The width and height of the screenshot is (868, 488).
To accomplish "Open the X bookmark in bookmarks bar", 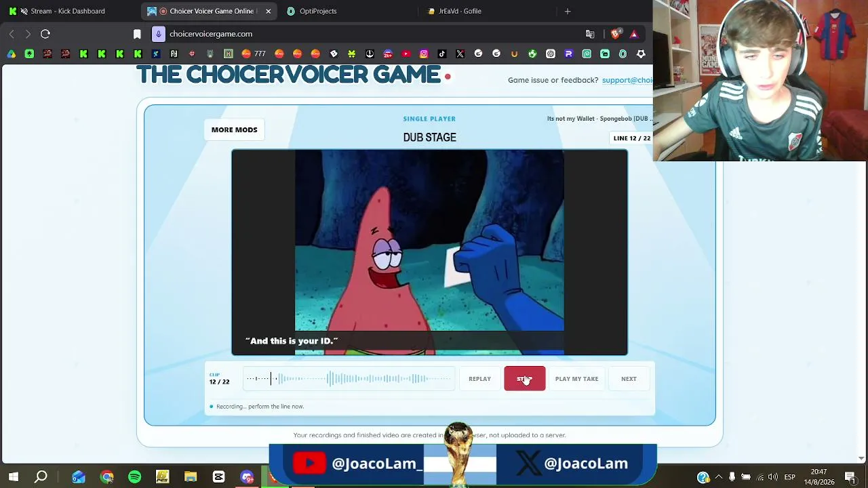I will (x=460, y=54).
